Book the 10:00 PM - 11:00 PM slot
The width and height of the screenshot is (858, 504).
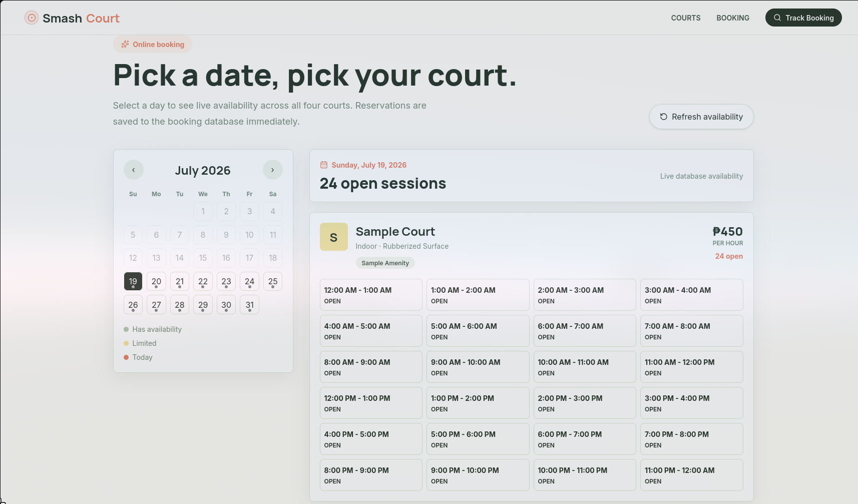(x=585, y=475)
